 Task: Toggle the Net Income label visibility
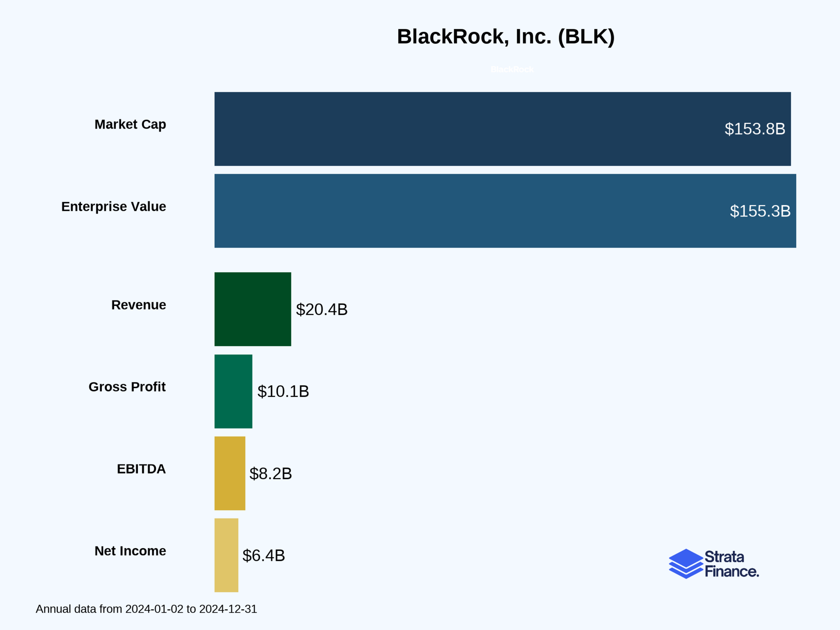[x=130, y=551]
